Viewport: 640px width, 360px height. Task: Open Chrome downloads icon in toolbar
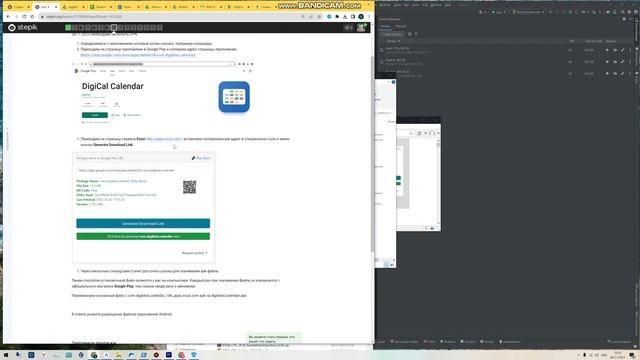click(x=345, y=17)
